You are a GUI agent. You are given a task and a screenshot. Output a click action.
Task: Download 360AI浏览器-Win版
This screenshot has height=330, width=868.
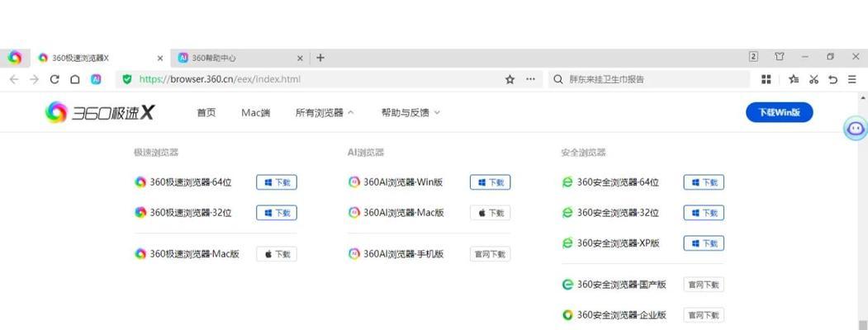pyautogui.click(x=490, y=182)
